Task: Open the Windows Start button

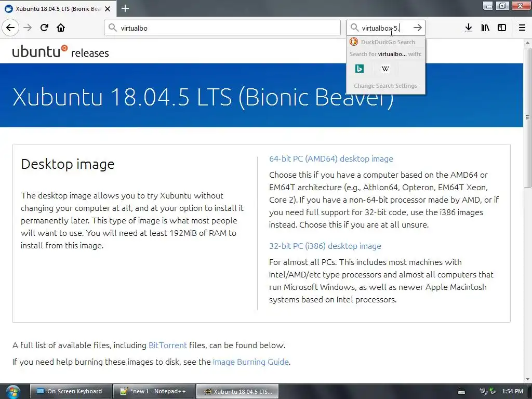Action: tap(12, 392)
